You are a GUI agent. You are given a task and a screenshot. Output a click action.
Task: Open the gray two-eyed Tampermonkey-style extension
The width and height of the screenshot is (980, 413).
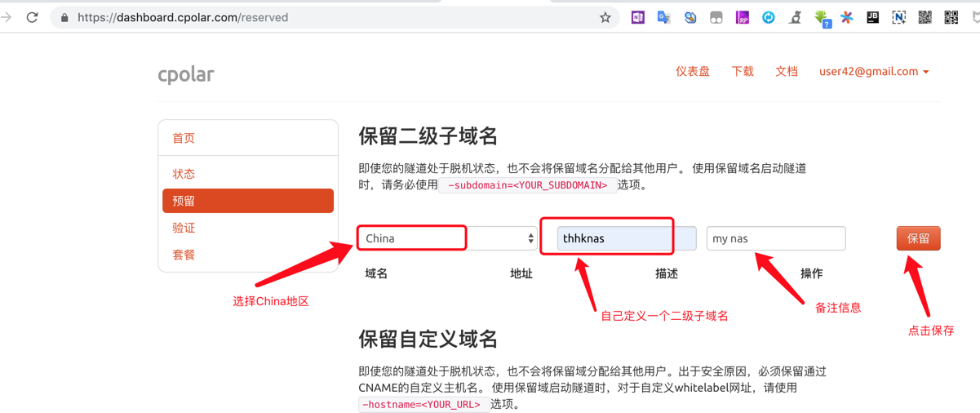click(x=716, y=17)
